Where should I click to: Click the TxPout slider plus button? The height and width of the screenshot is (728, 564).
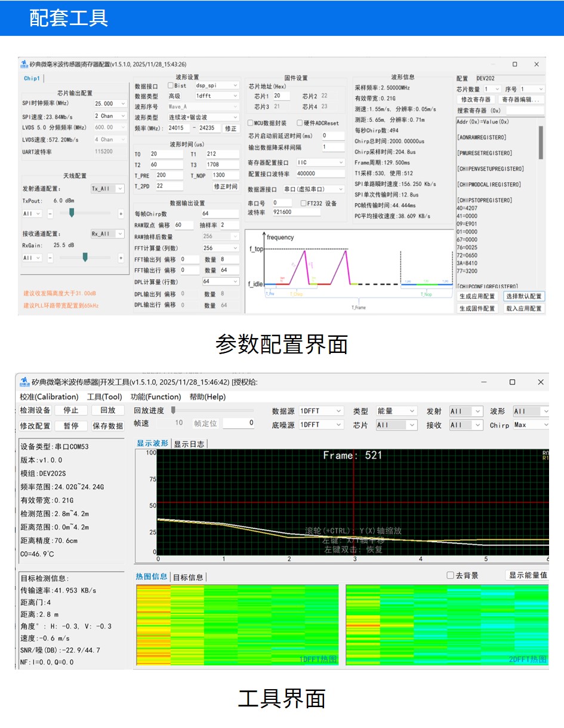tap(121, 213)
